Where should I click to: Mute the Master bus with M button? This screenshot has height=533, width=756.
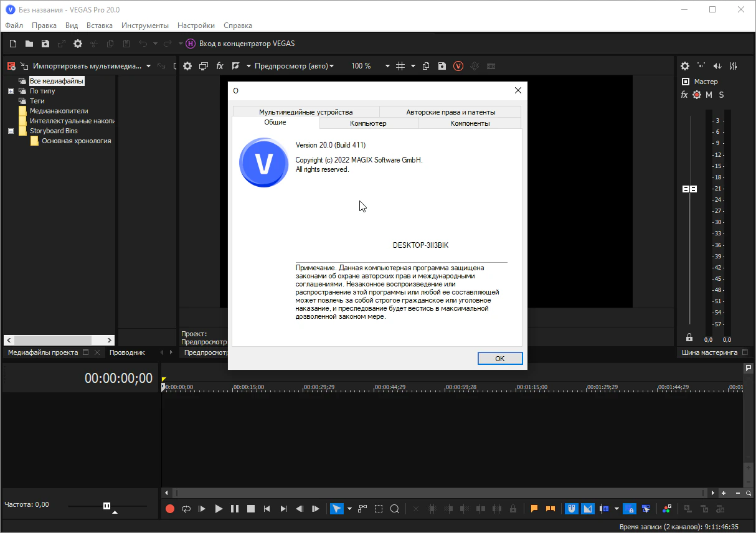click(x=709, y=95)
